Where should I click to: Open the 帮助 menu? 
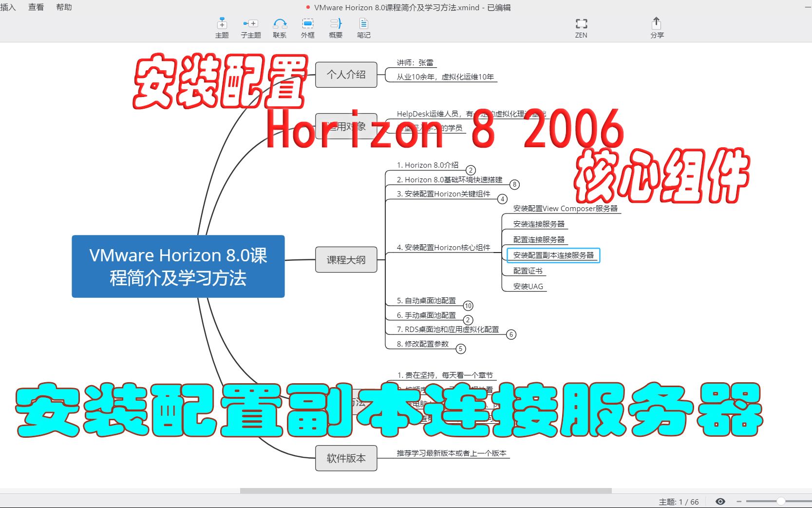tap(64, 7)
